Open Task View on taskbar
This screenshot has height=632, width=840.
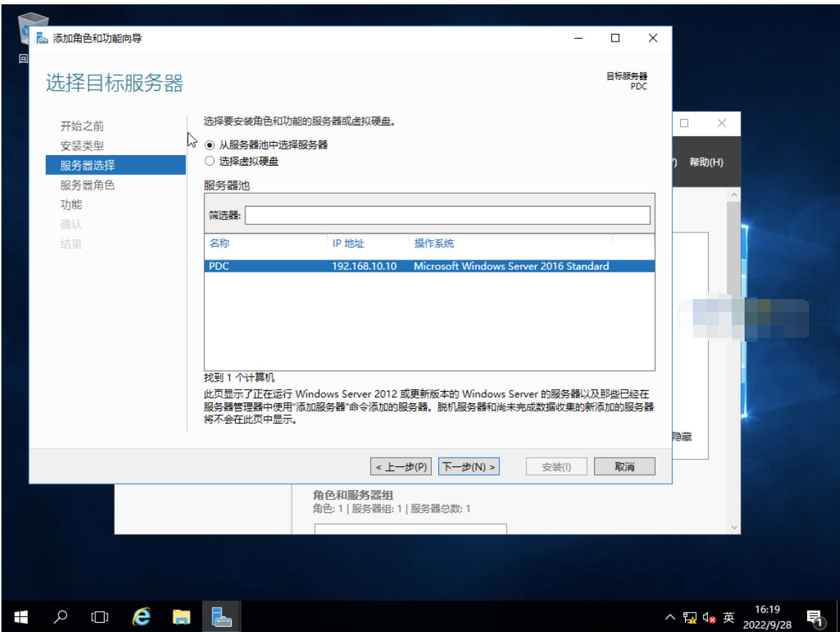[100, 617]
